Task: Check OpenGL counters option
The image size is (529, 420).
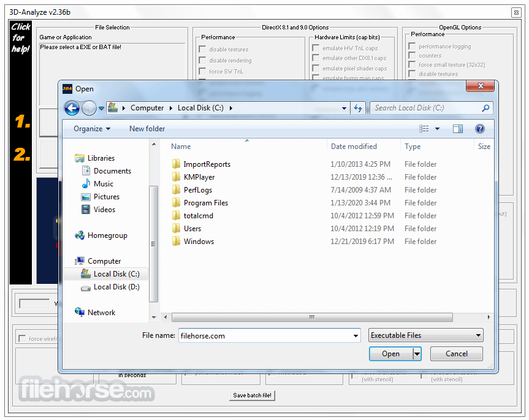Action: (412, 55)
